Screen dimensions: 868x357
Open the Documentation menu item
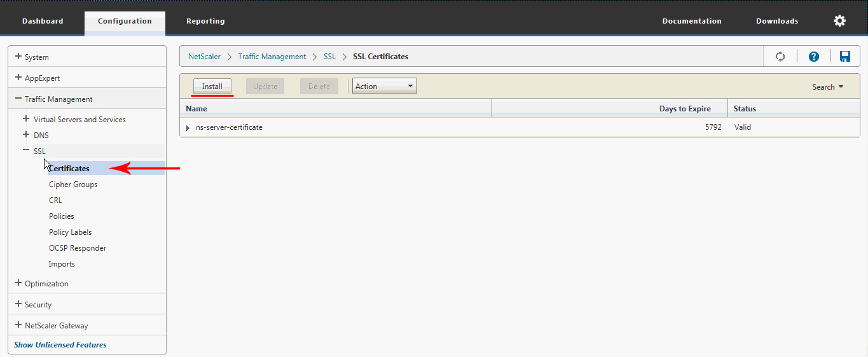[691, 21]
